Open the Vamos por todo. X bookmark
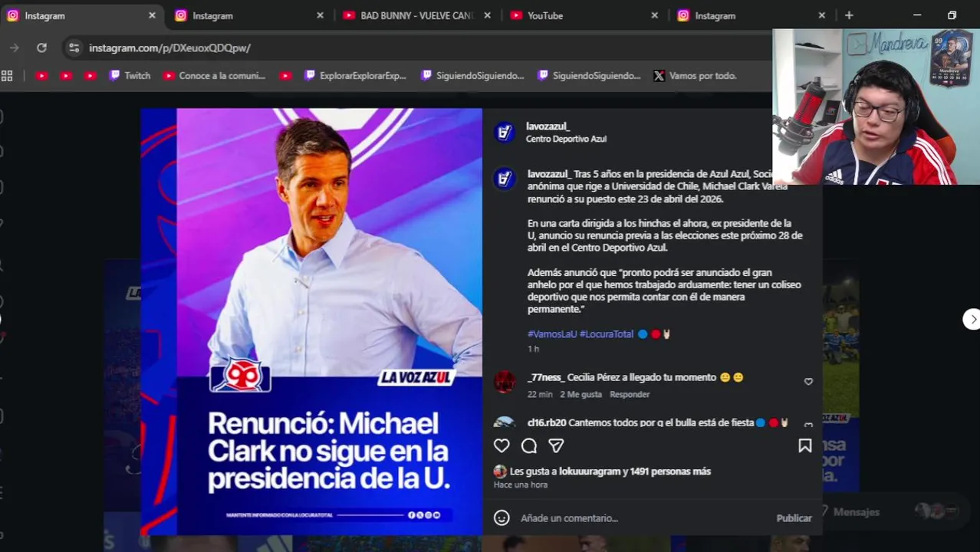The height and width of the screenshot is (552, 980). tap(695, 75)
